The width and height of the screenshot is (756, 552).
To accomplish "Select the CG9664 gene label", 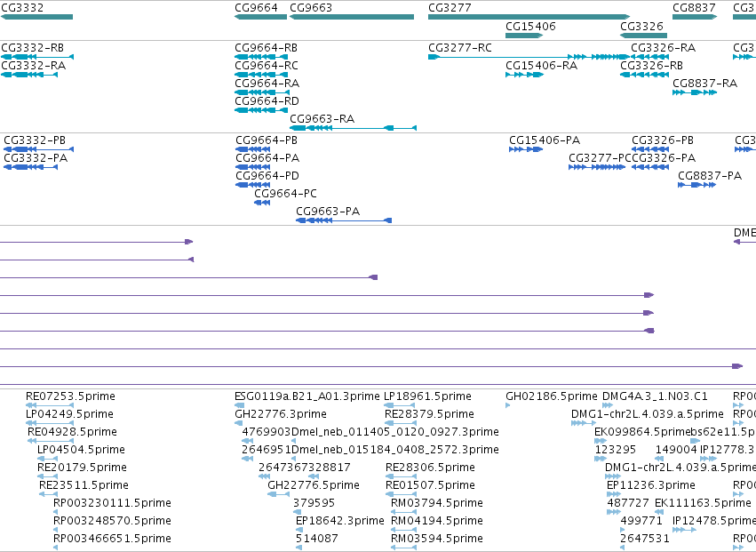I will coord(256,8).
